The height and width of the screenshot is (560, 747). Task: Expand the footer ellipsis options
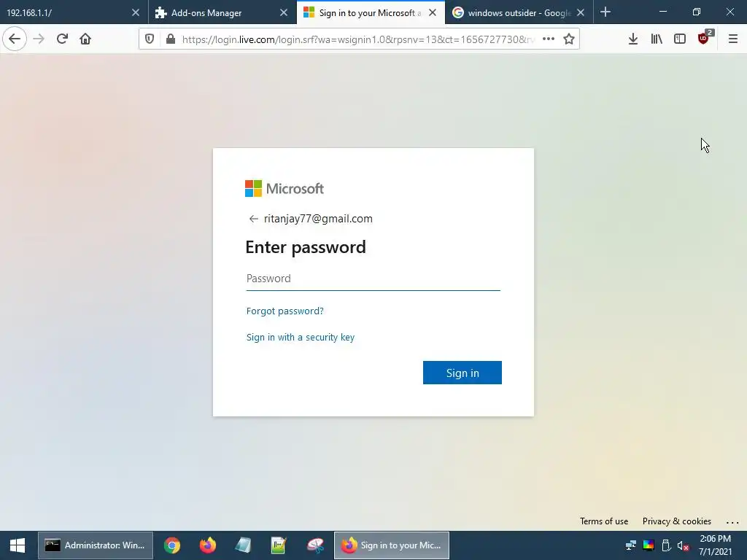(732, 522)
